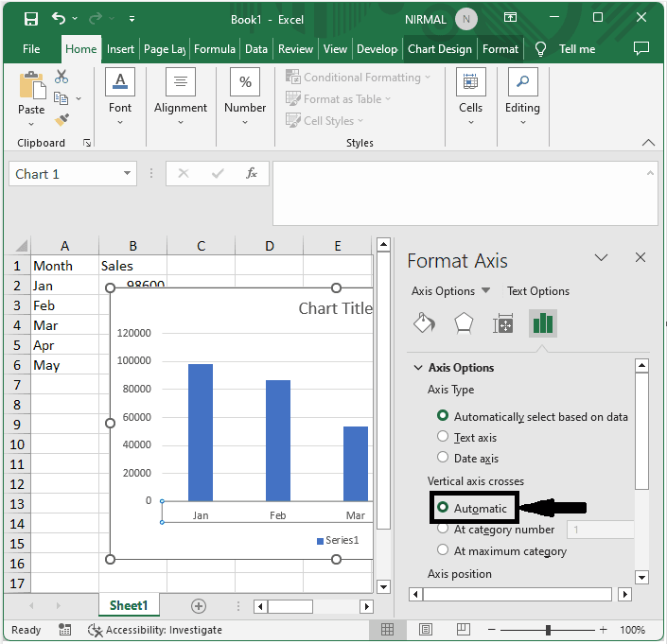Collapse the ribbon with the caret

point(648,143)
